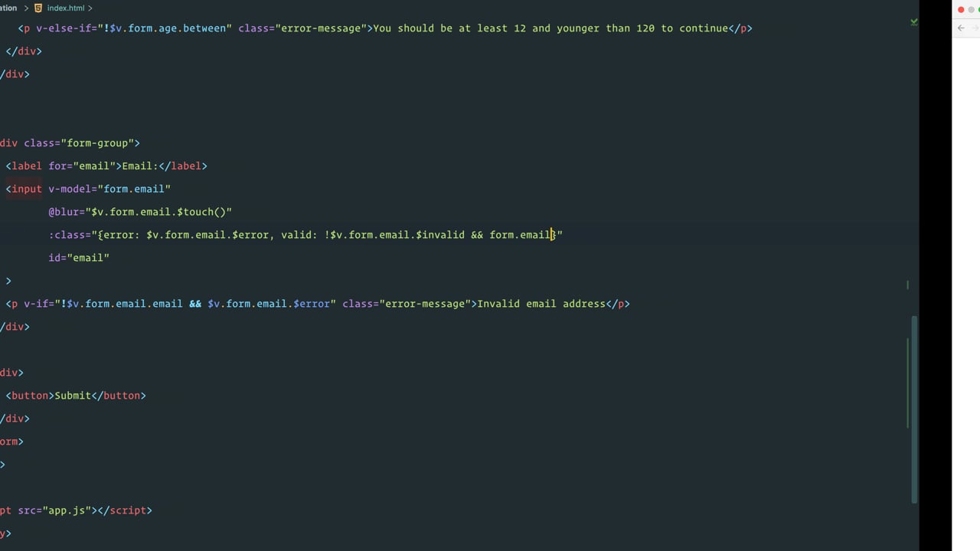Screen dimensions: 980x551
Task: Expand the chevron after index.html breadcrumb
Action: [90, 8]
